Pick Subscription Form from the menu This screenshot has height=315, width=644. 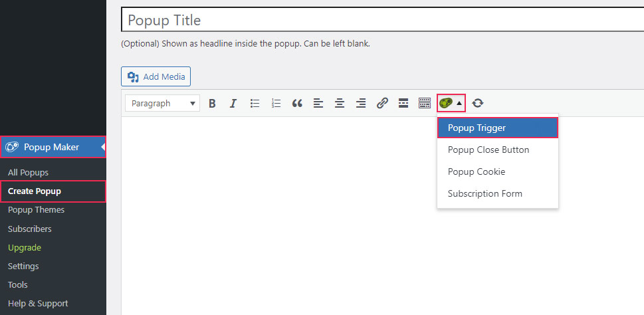(x=497, y=193)
